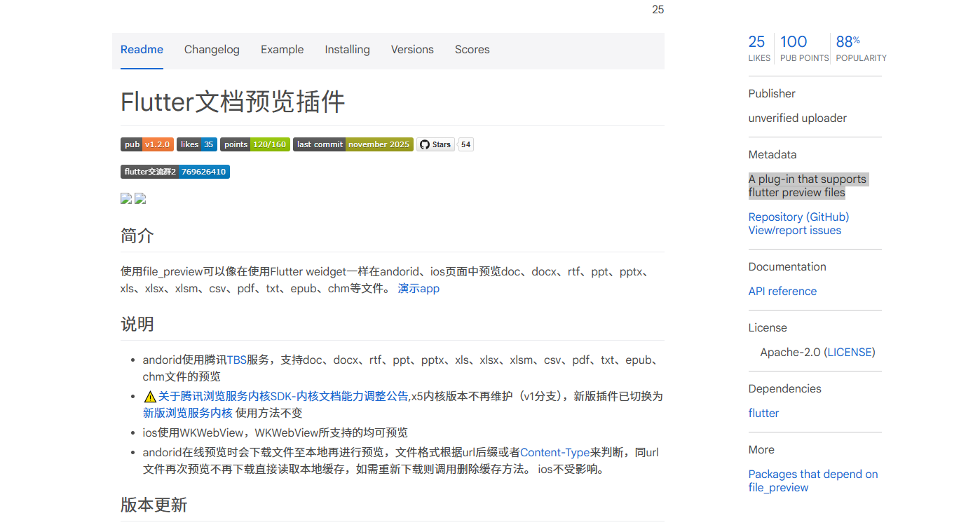980x532 pixels.
Task: Click the last commit november 2025 badge
Action: pyautogui.click(x=353, y=144)
